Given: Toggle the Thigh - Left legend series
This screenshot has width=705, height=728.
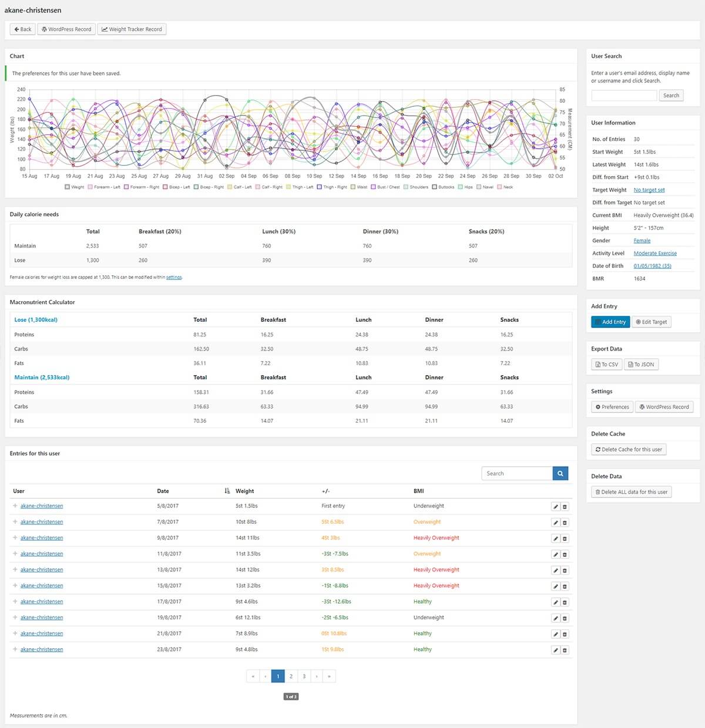Looking at the screenshot, I should (300, 187).
